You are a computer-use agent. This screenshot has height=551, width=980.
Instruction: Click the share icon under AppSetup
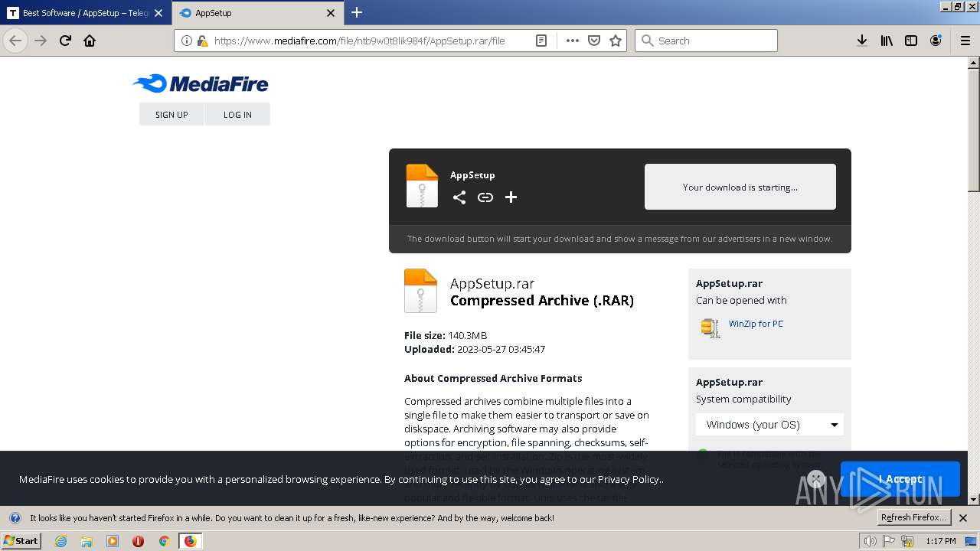click(459, 197)
